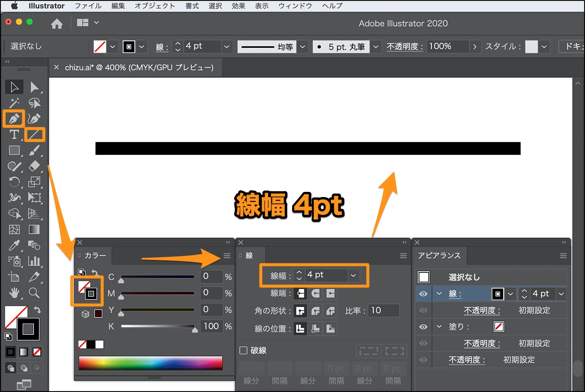
Task: Open 線幅 dropdown in Stroke panel
Action: (x=353, y=275)
